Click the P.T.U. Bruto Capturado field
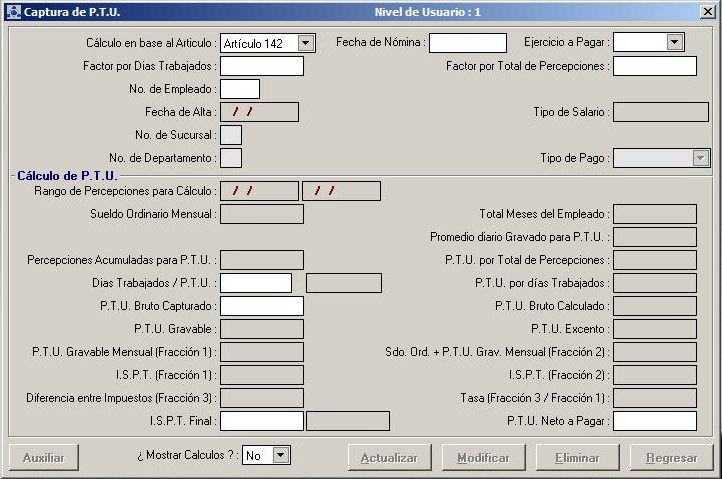 [261, 306]
